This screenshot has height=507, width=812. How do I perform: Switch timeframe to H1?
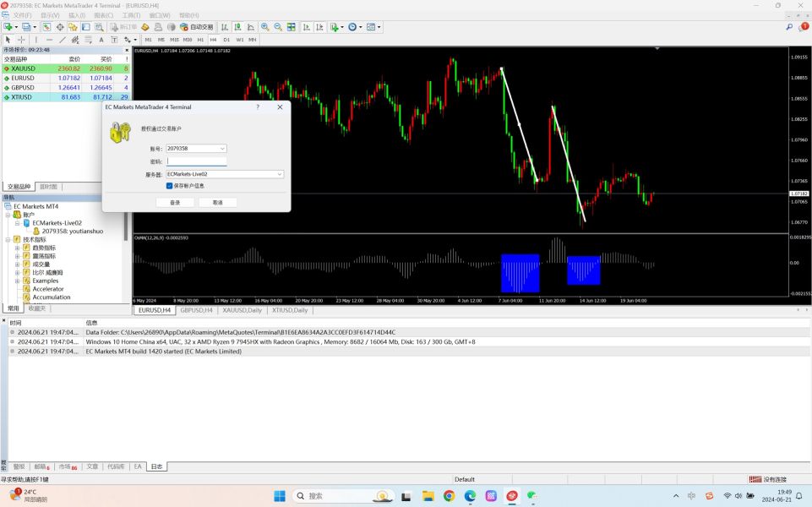(200, 40)
